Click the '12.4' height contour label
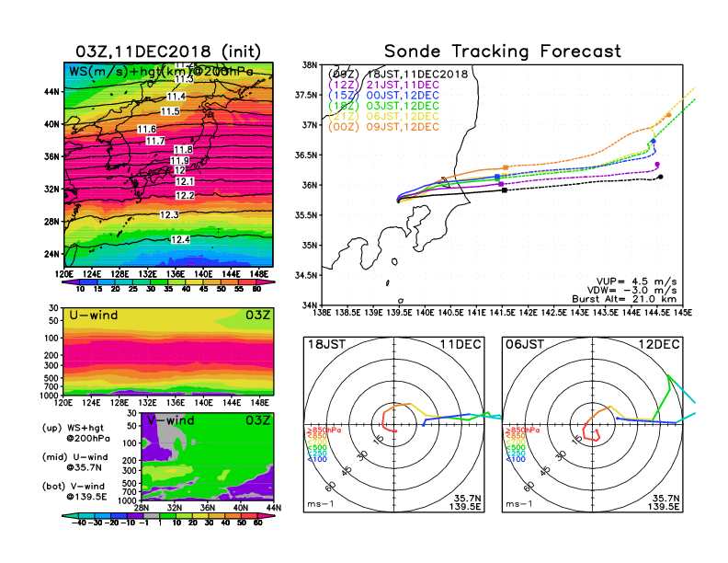This screenshot has width=728, height=563. pyautogui.click(x=180, y=240)
